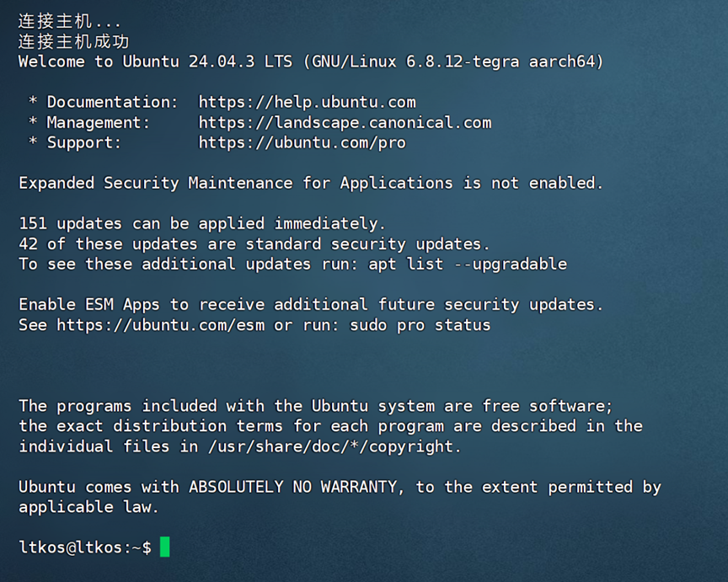
Task: Click the green terminal cursor block
Action: pyautogui.click(x=165, y=547)
